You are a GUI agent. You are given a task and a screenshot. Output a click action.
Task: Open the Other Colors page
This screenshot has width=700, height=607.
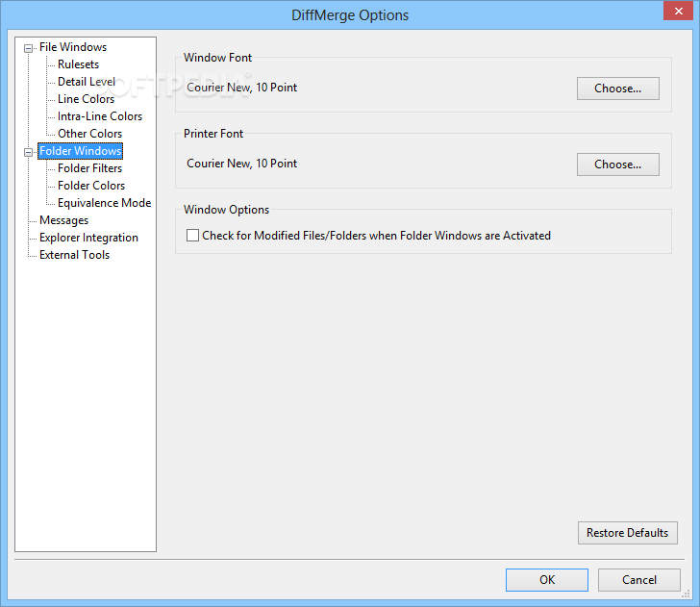[x=89, y=134]
